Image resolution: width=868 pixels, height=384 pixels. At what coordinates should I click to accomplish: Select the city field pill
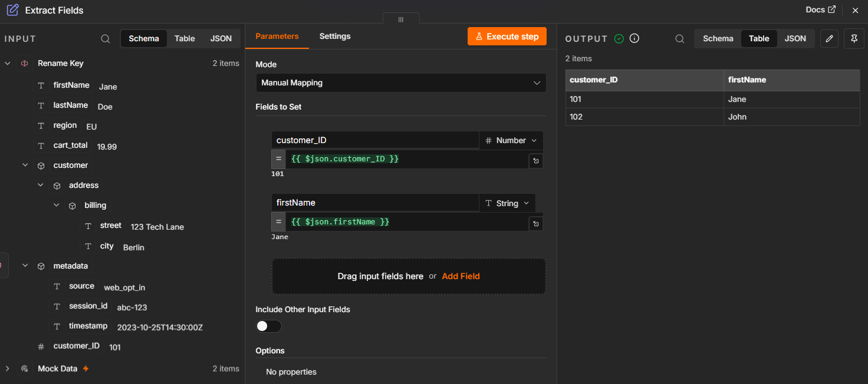(x=107, y=246)
